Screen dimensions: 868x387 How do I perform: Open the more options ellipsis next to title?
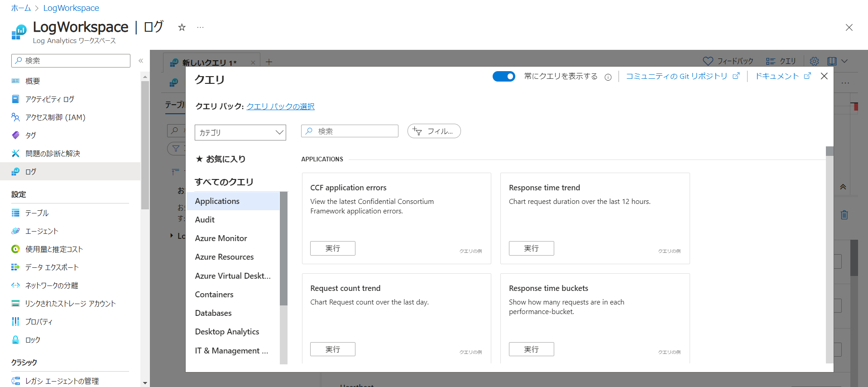click(200, 27)
